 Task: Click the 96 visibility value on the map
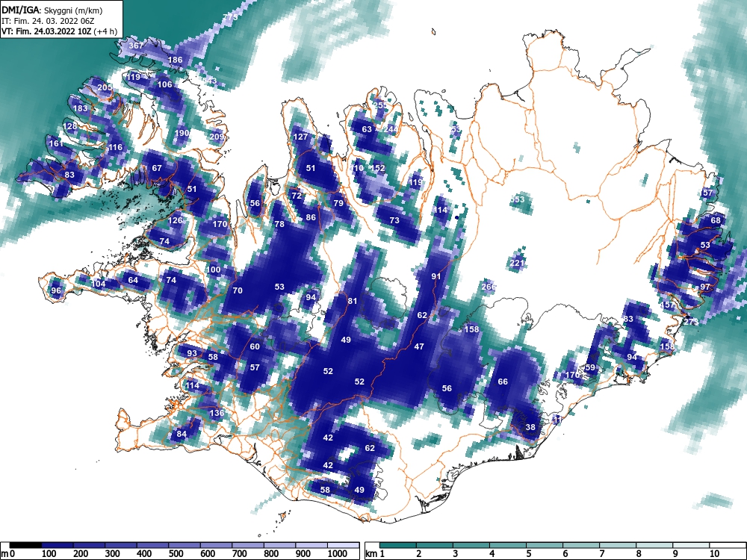(56, 291)
